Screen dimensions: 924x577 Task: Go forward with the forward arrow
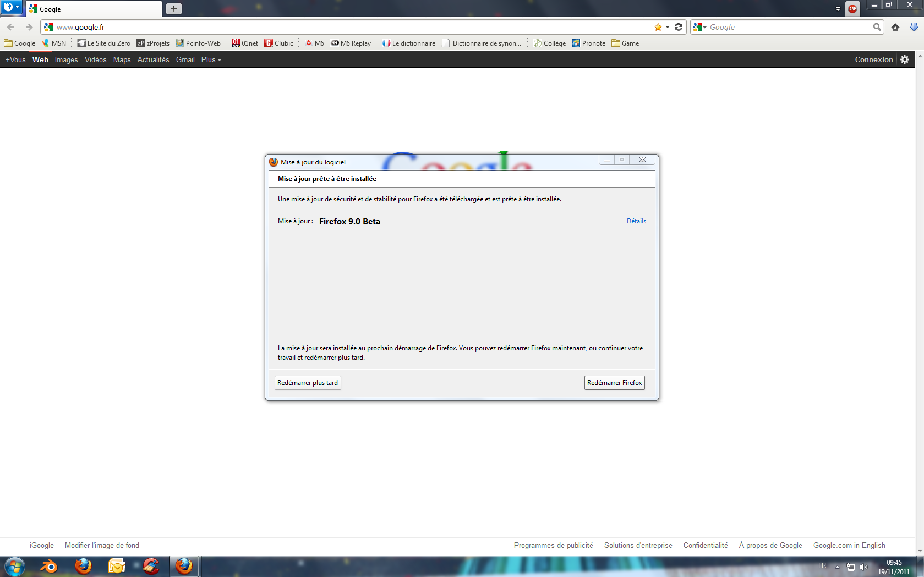(x=29, y=27)
